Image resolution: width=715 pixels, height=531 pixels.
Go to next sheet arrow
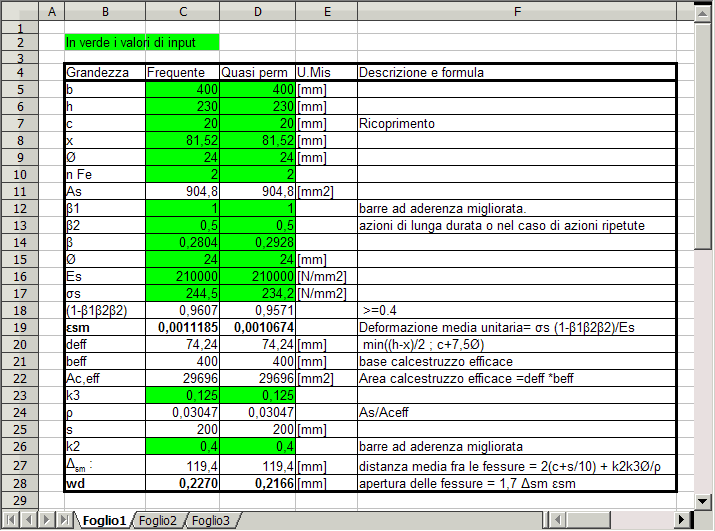tap(47, 520)
